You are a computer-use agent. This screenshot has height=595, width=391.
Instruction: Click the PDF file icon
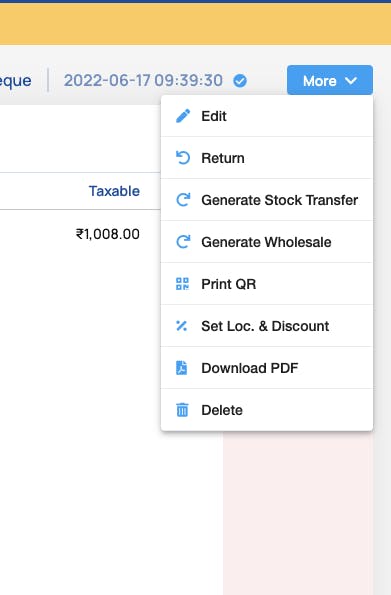(x=181, y=368)
